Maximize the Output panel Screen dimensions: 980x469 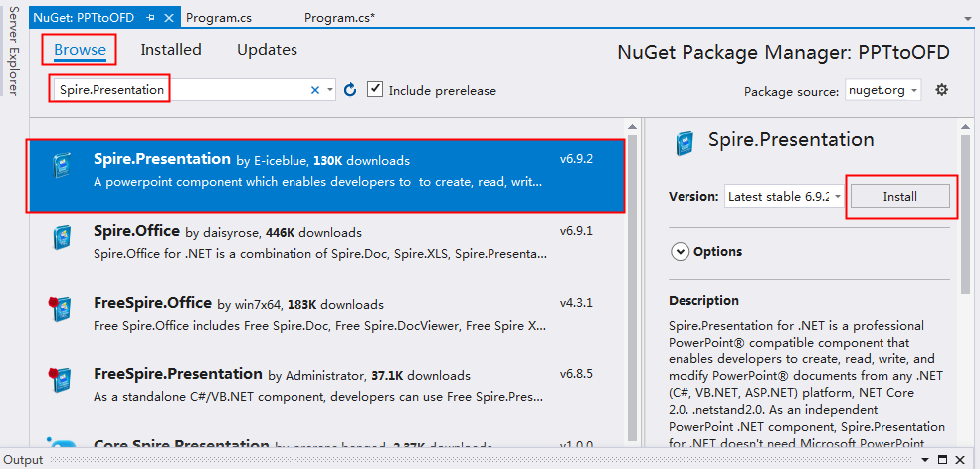pyautogui.click(x=944, y=460)
